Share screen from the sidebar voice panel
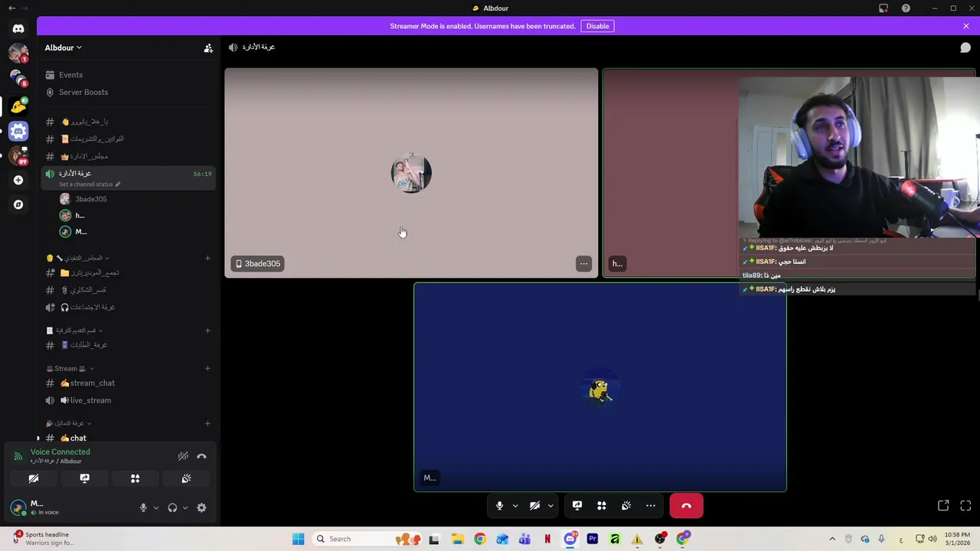 [x=84, y=478]
